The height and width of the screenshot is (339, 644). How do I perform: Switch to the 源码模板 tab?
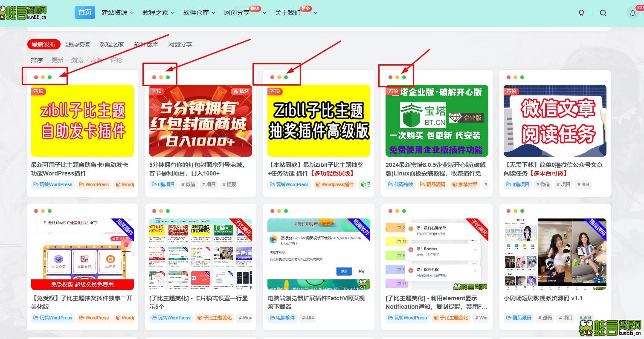[x=78, y=44]
